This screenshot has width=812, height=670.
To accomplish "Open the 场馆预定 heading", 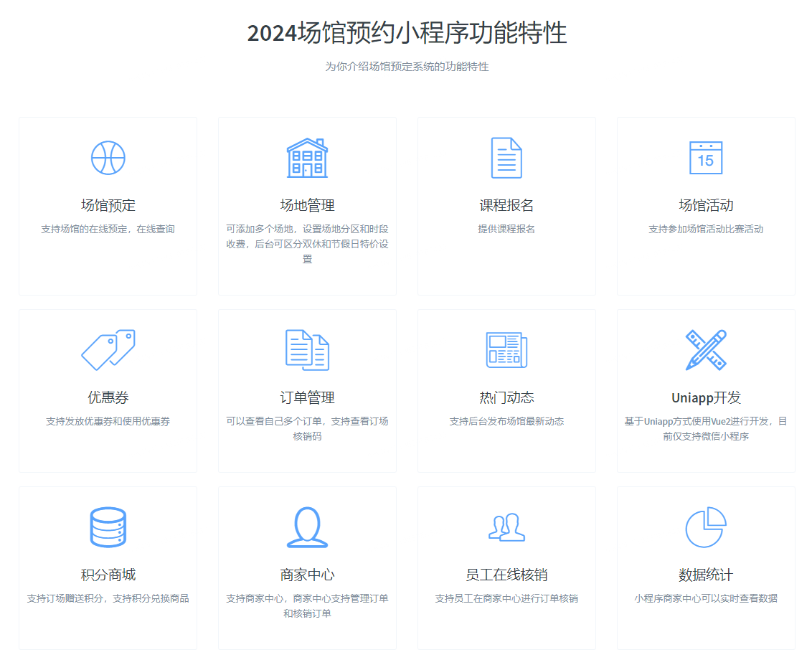I will tap(108, 206).
